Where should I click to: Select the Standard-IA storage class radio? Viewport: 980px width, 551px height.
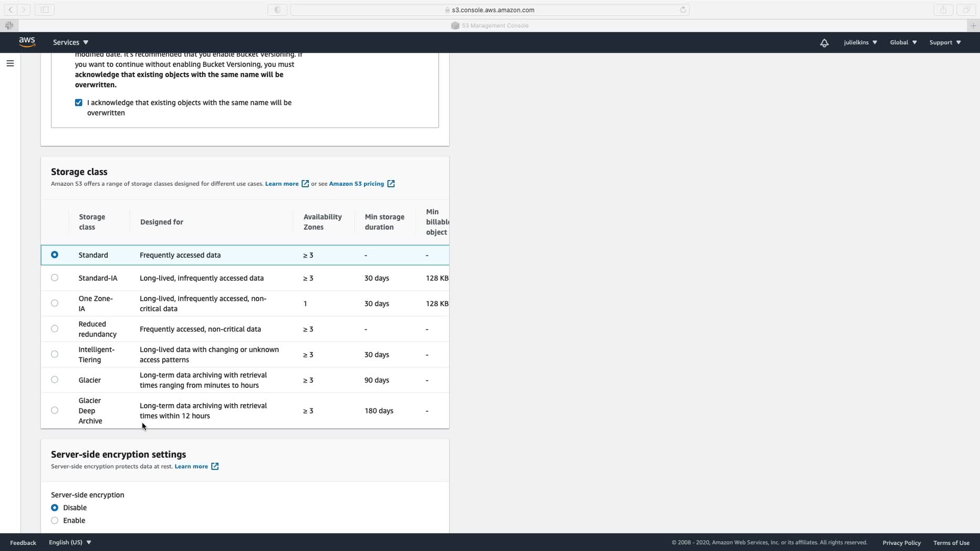[x=55, y=278]
